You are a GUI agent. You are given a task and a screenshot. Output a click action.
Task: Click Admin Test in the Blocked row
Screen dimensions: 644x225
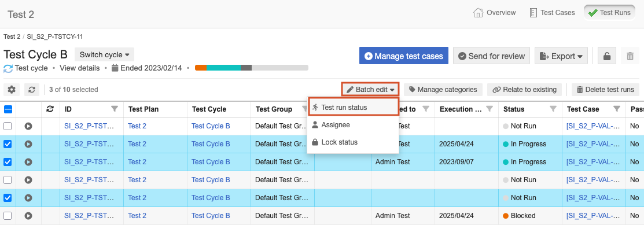coord(393,216)
